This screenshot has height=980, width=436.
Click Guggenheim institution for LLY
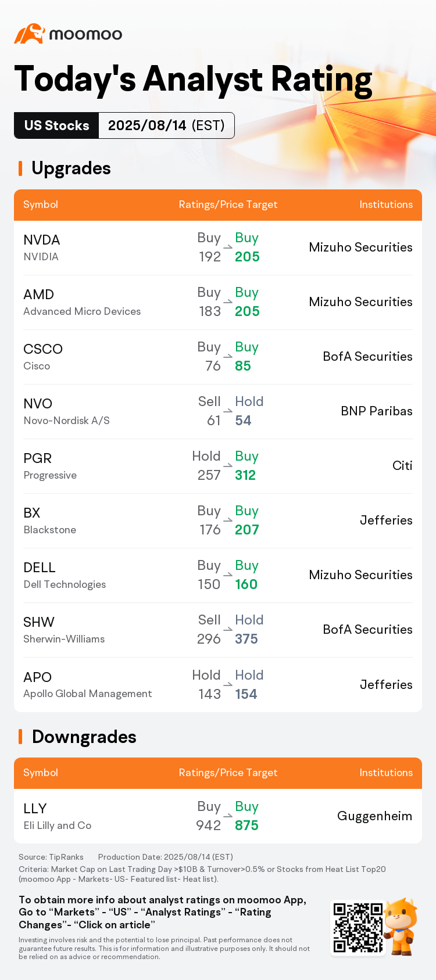[374, 816]
